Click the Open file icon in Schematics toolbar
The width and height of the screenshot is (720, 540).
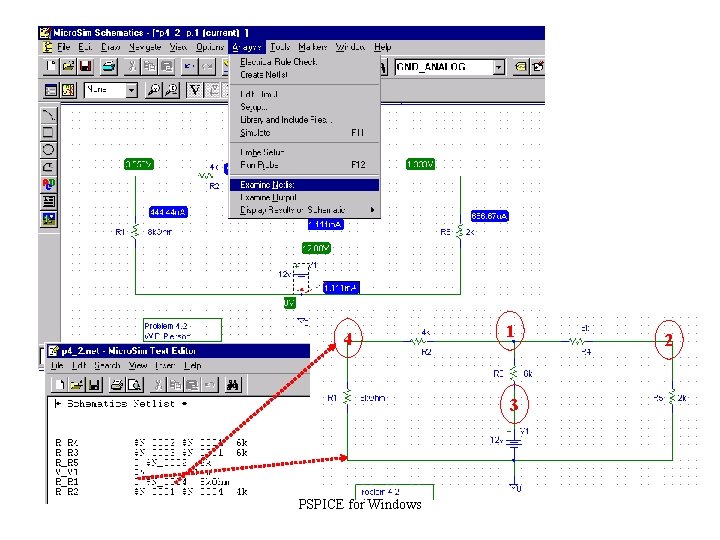coord(68,67)
